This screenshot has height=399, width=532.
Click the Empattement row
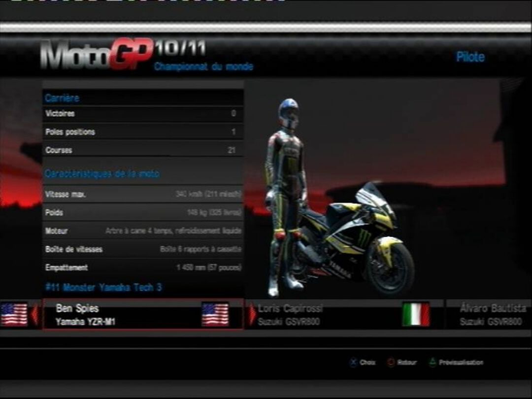pyautogui.click(x=143, y=267)
